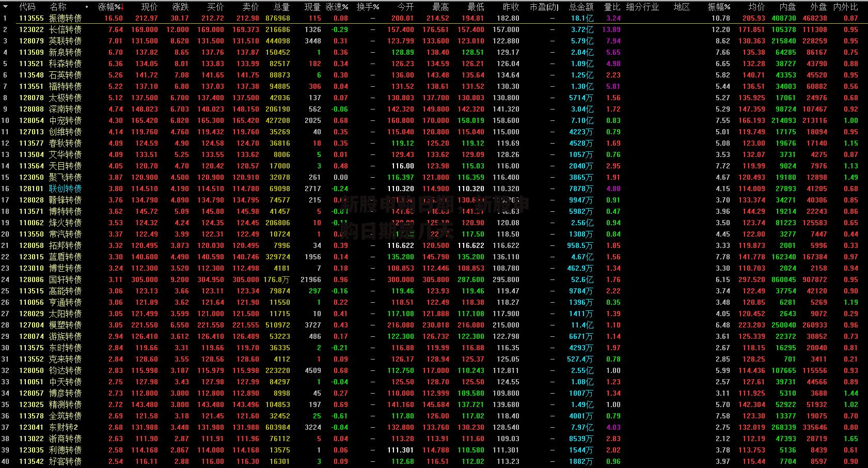Click code 123035 for 利德转债

31,450
